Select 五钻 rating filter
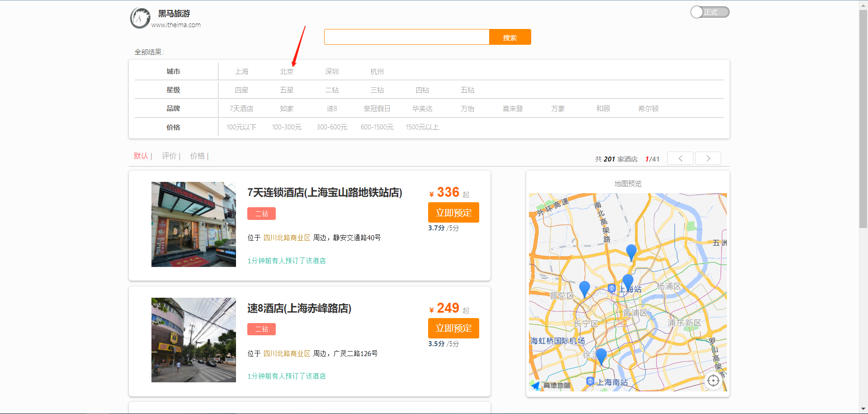The height and width of the screenshot is (414, 868). (x=467, y=90)
